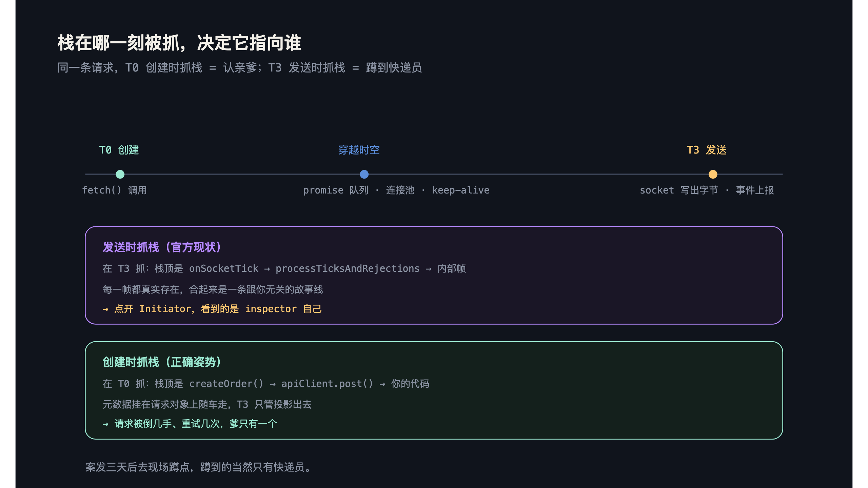Click the blue middle timeline dot
This screenshot has height=488, width=868.
[x=364, y=174]
